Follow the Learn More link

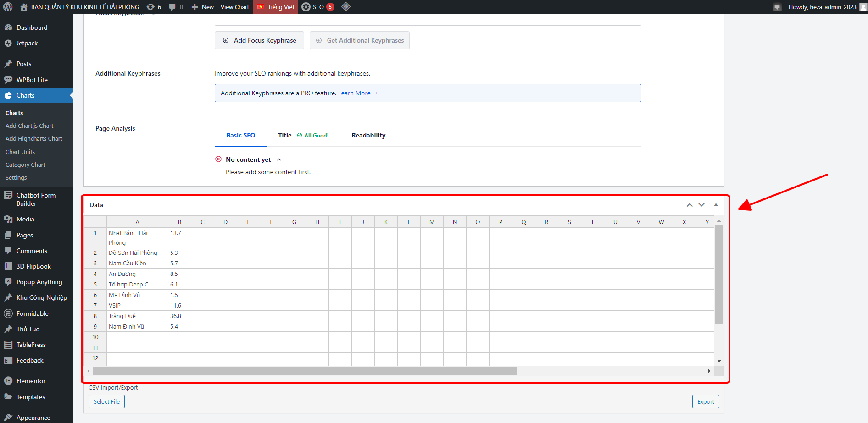[x=354, y=93]
